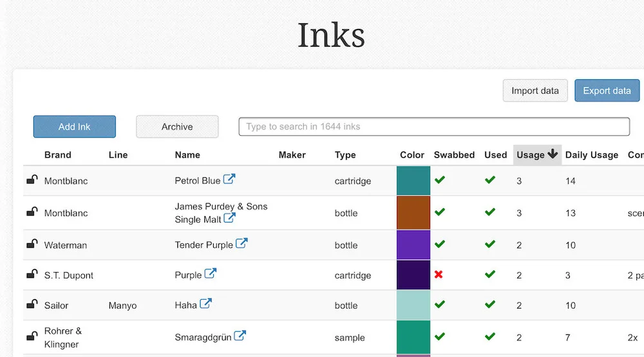644x357 pixels.
Task: Click the lock icon for Montblanc Petrol Blue
Action: click(32, 179)
